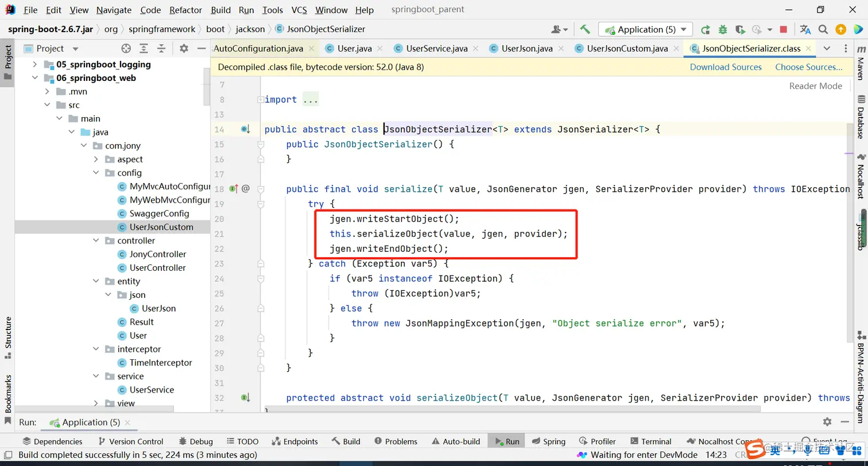Image resolution: width=868 pixels, height=466 pixels.
Task: Open the recent tabs dropdown chevron
Action: coord(827,48)
